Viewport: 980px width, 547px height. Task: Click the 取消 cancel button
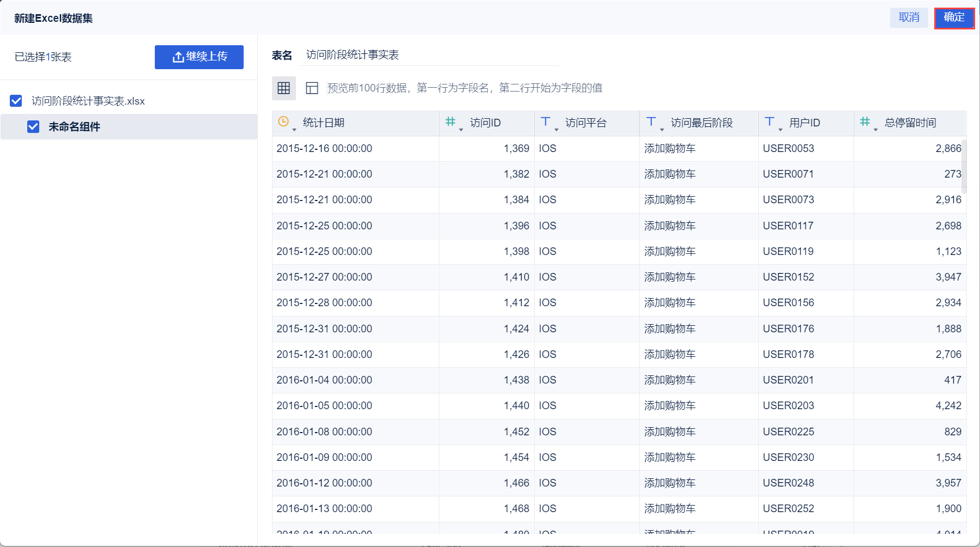(x=909, y=18)
